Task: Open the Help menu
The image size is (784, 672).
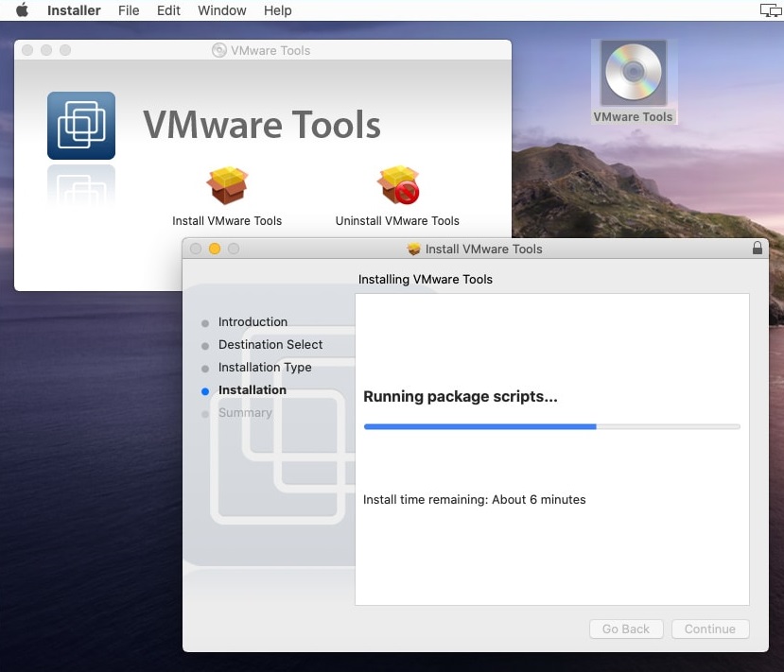Action: click(277, 10)
